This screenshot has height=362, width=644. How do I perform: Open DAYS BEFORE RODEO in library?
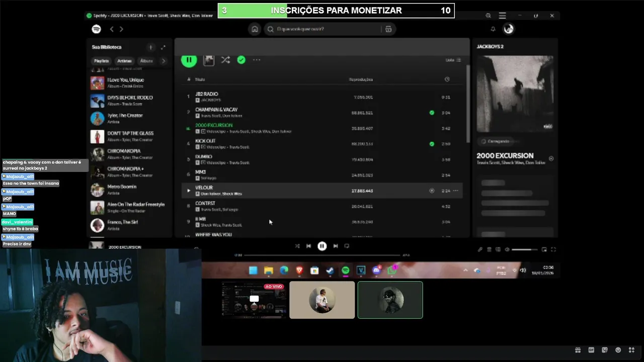(x=130, y=101)
